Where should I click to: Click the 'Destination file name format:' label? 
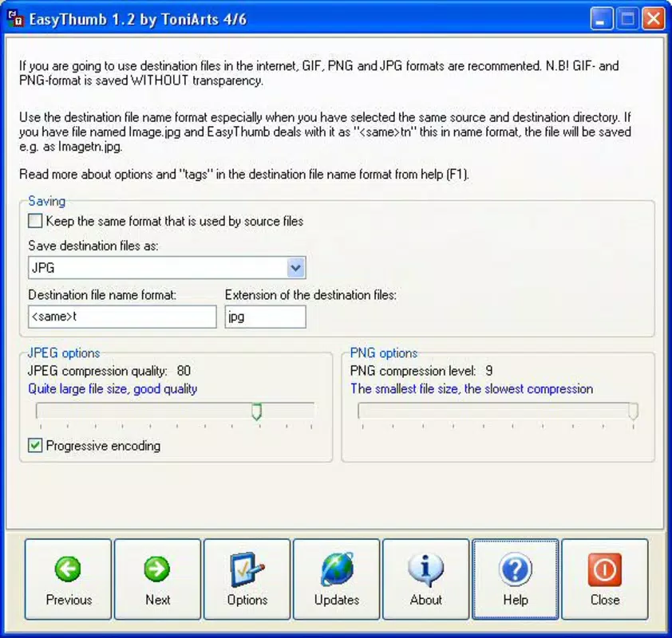(102, 295)
